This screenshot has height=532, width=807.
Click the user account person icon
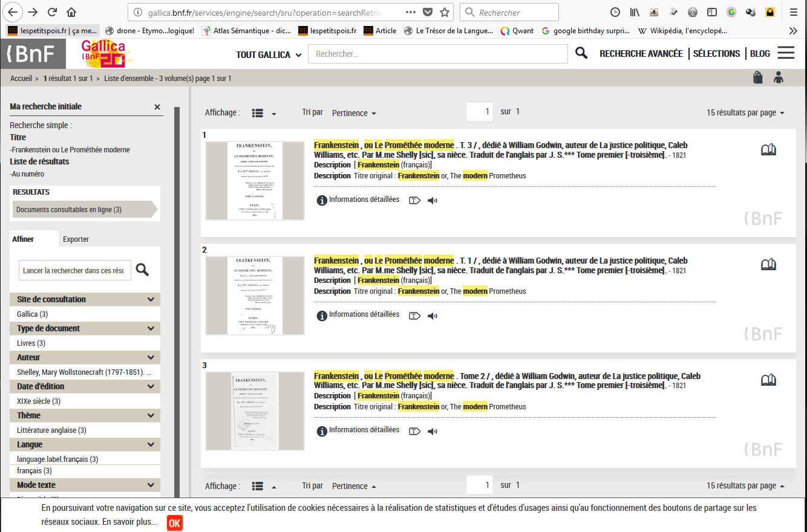[778, 77]
